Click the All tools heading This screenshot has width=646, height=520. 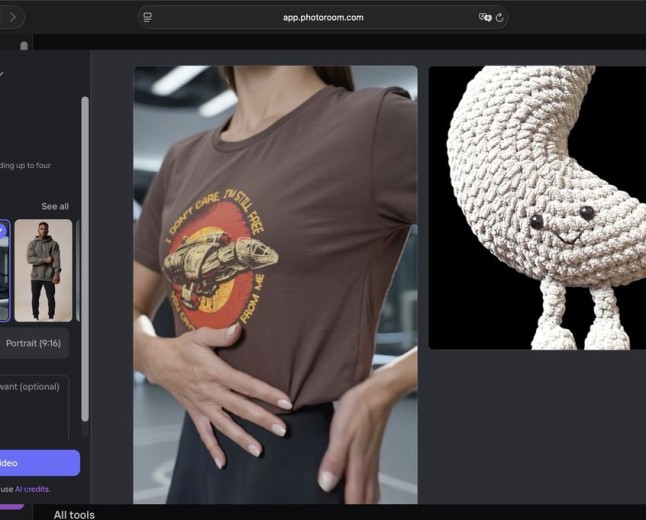coord(74,515)
